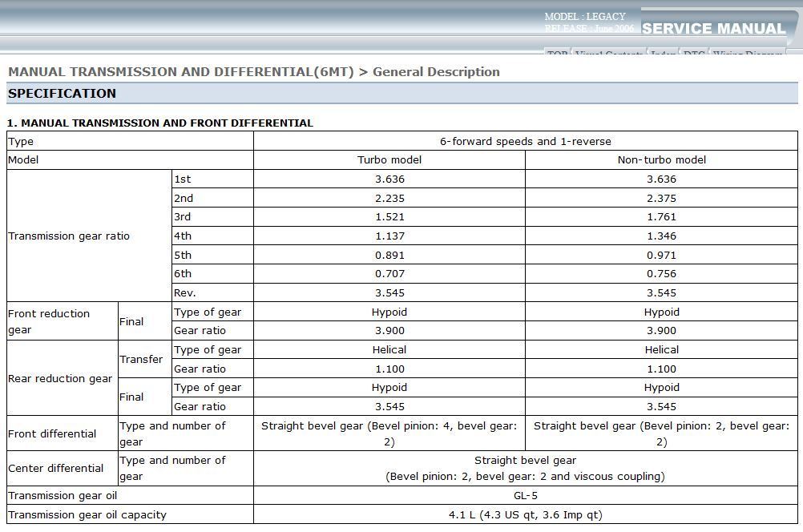Click the SERVICE MANUAL header logo
The height and width of the screenshot is (532, 803).
point(713,29)
